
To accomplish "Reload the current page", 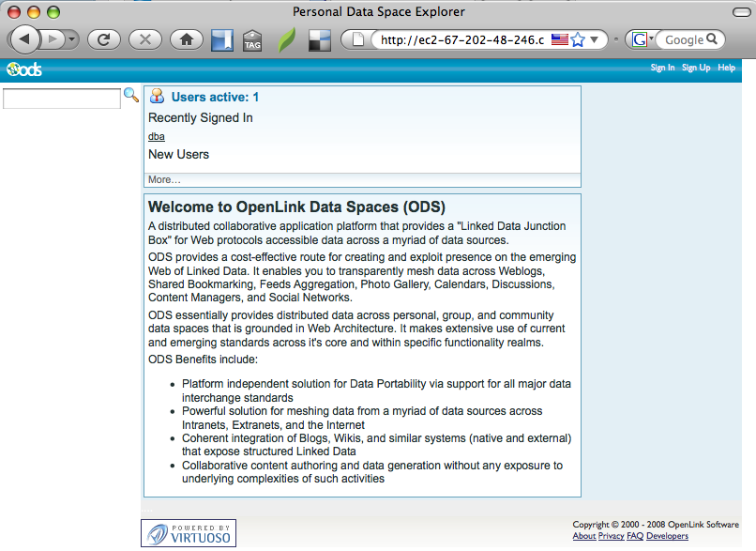I will click(x=104, y=39).
